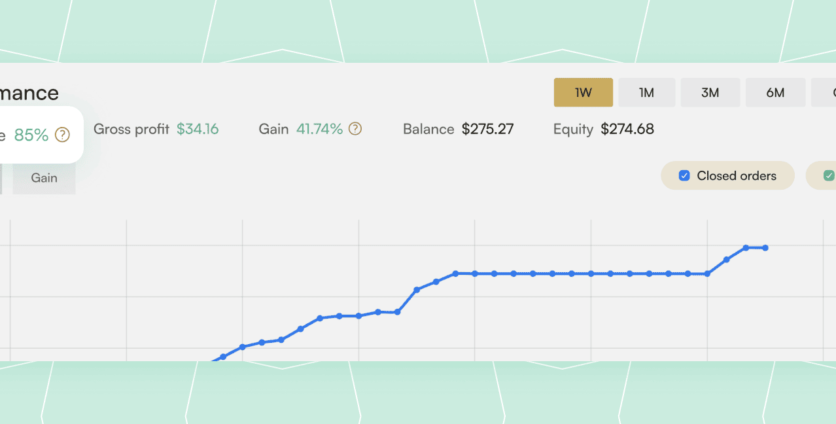Toggle the green checkbox at right edge
This screenshot has width=836, height=424.
828,176
